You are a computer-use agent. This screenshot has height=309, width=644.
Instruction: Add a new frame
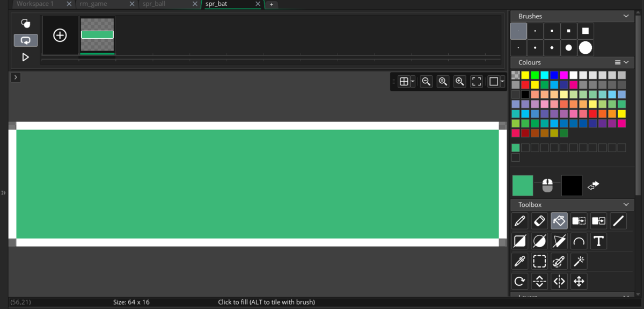(60, 35)
